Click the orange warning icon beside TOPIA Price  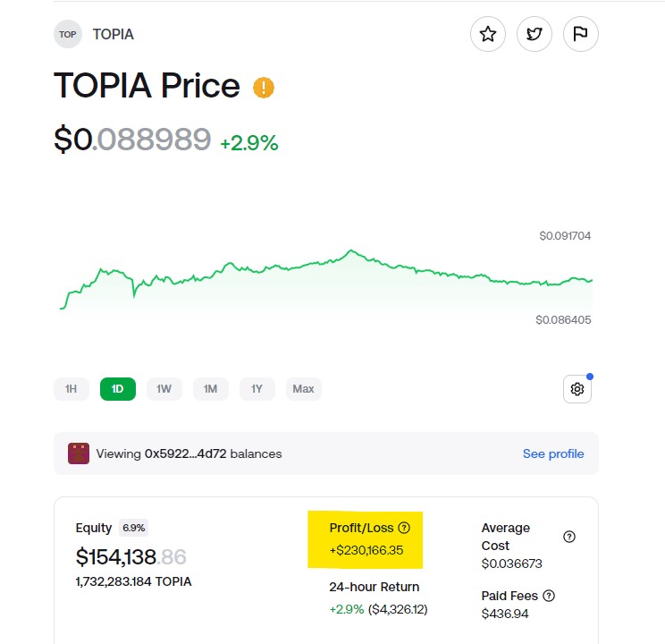pyautogui.click(x=264, y=88)
